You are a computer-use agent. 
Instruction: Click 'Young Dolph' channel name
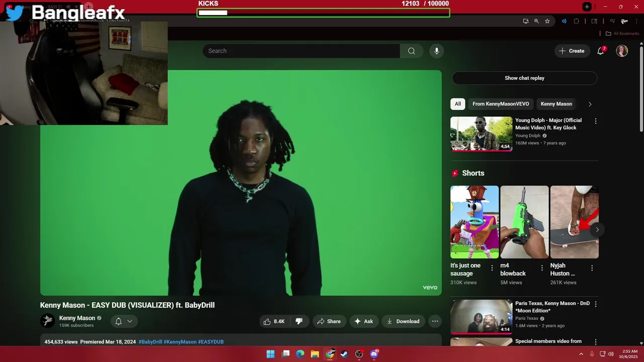pyautogui.click(x=528, y=136)
